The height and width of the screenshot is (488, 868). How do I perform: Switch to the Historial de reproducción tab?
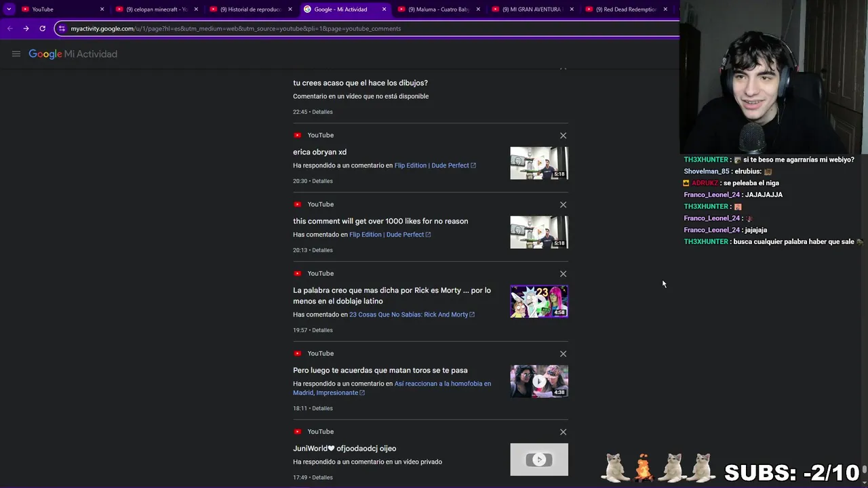click(250, 9)
